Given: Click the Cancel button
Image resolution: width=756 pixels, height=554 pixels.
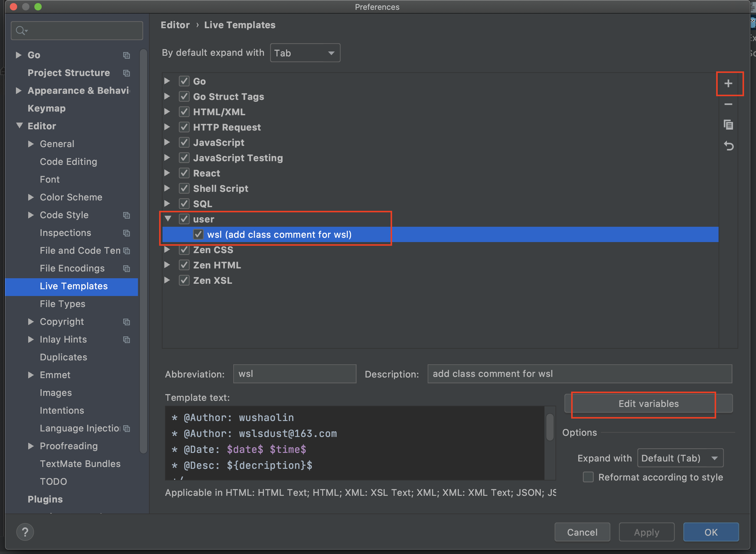Looking at the screenshot, I should [x=582, y=532].
